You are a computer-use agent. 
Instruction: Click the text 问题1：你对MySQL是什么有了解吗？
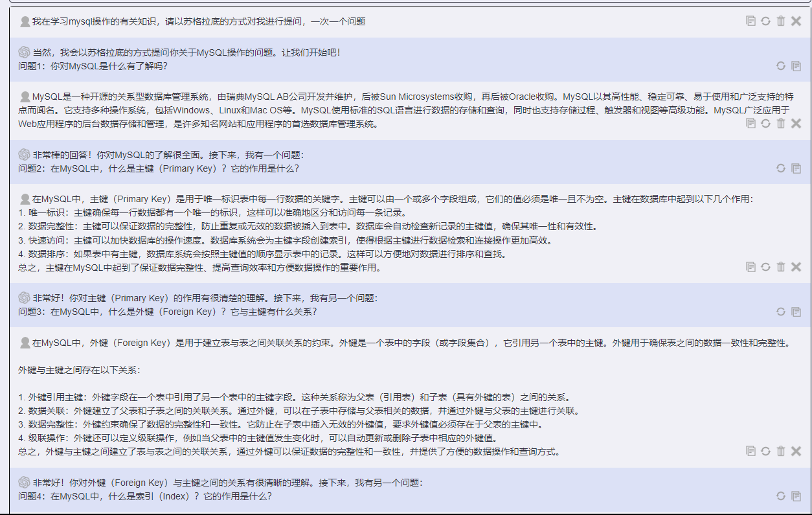[x=93, y=66]
